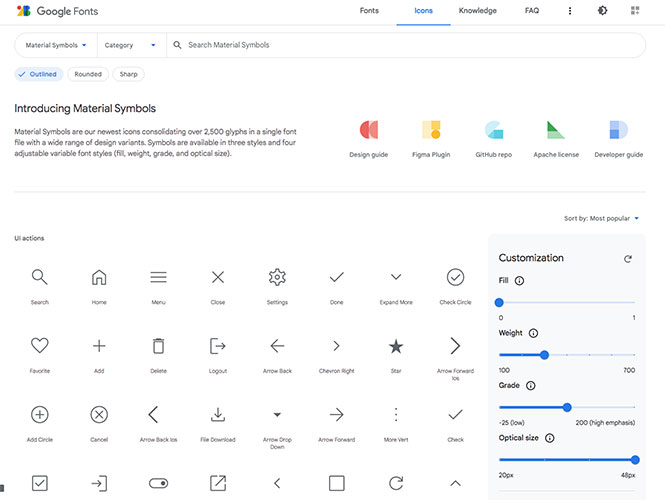This screenshot has width=665, height=500.
Task: Open the three-dot header menu
Action: tap(570, 11)
